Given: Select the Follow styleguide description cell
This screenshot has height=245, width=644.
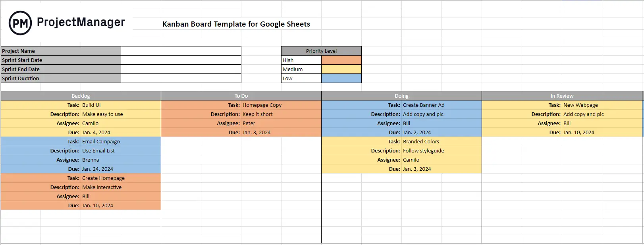Looking at the screenshot, I should pyautogui.click(x=442, y=150).
